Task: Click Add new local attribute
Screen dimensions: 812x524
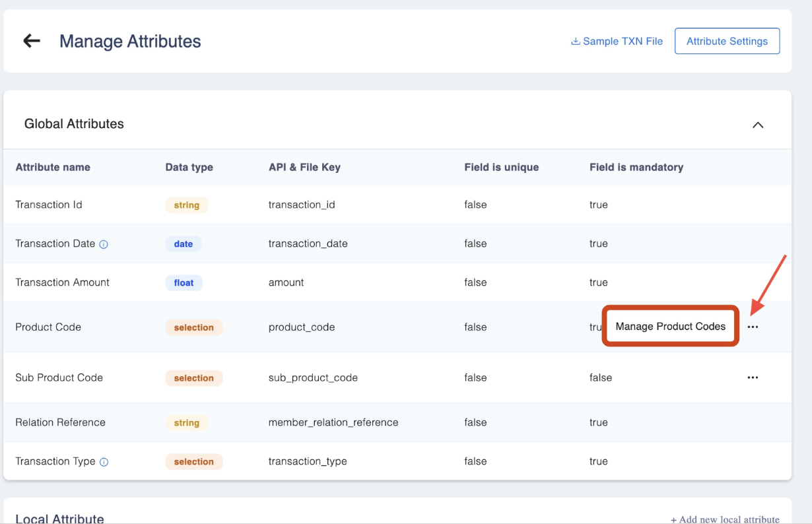Action: tap(725, 519)
